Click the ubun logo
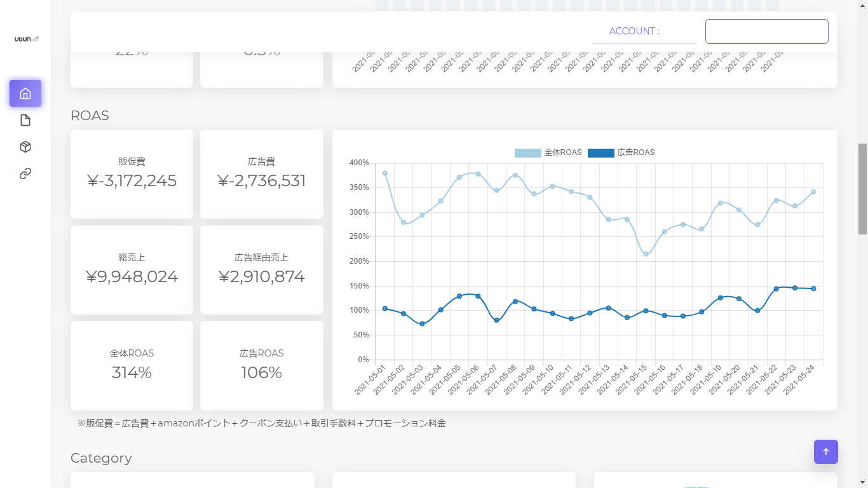The width and height of the screenshot is (868, 488). 27,39
